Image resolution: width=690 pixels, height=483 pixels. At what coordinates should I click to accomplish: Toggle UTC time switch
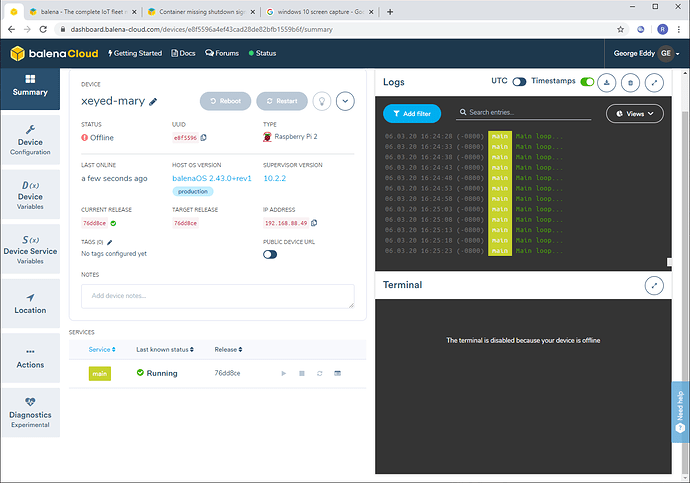[519, 82]
